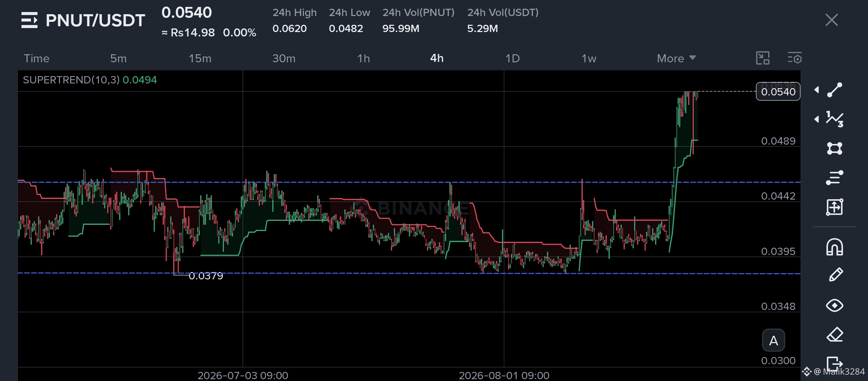Image resolution: width=868 pixels, height=381 pixels.
Task: Expand the line tools submenu arrow
Action: [x=817, y=90]
